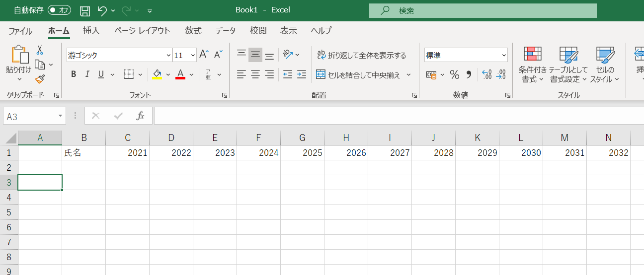Cut selection with scissors icon
Viewport: 644px width, 275px height.
40,50
